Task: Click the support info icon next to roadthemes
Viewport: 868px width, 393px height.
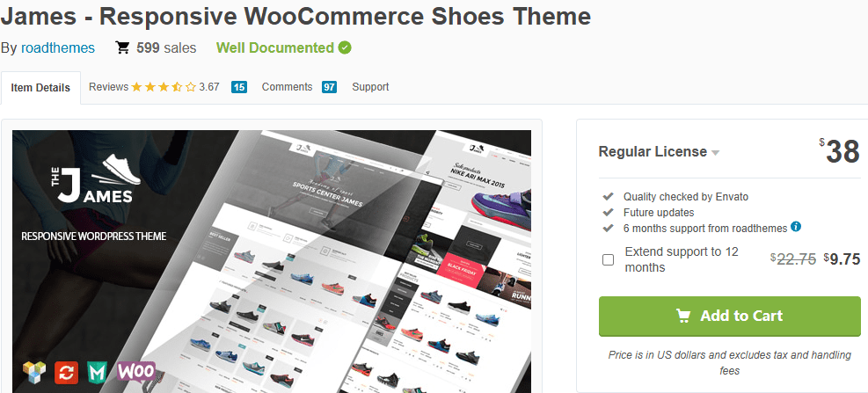Action: (x=796, y=226)
